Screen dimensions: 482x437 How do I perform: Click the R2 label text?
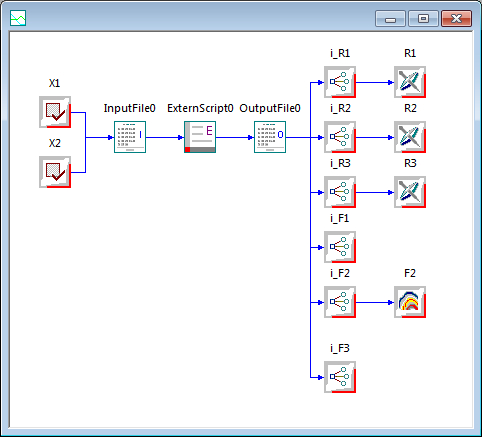[x=410, y=108]
